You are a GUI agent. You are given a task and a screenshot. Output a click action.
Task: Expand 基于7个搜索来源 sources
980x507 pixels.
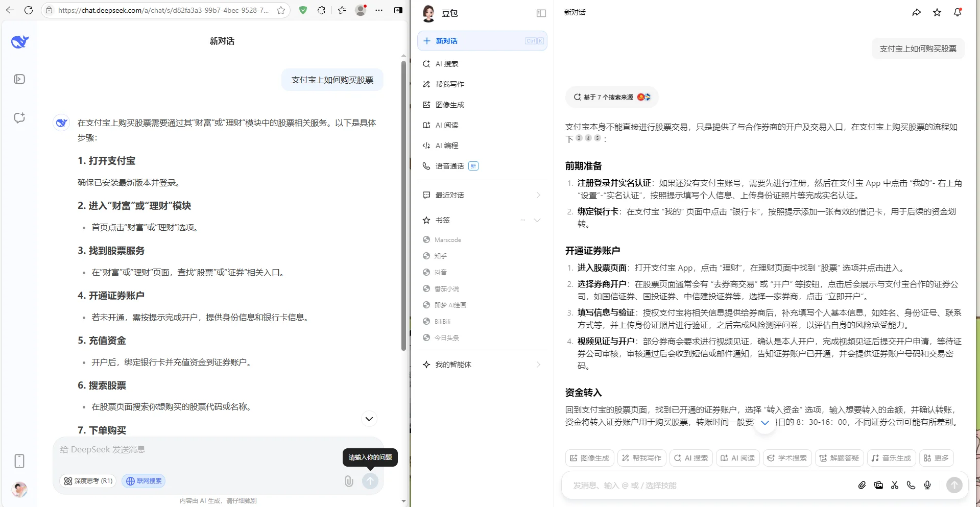(x=611, y=97)
